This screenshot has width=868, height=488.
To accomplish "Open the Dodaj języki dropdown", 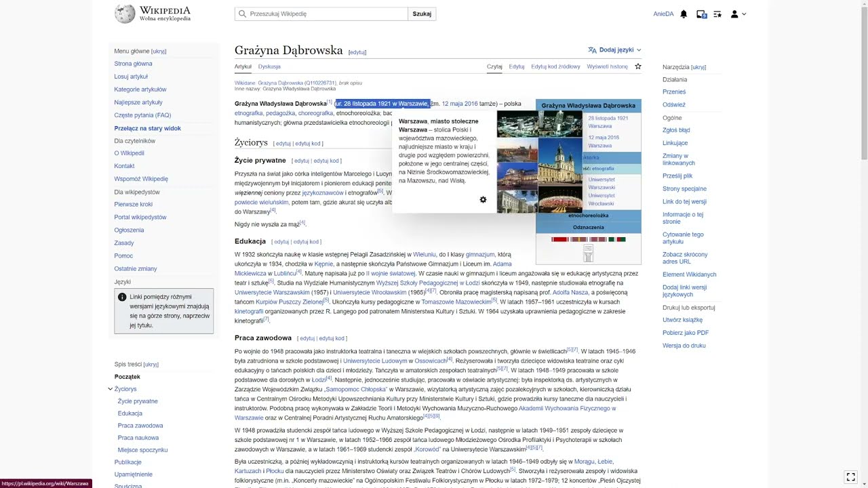I will [x=614, y=49].
